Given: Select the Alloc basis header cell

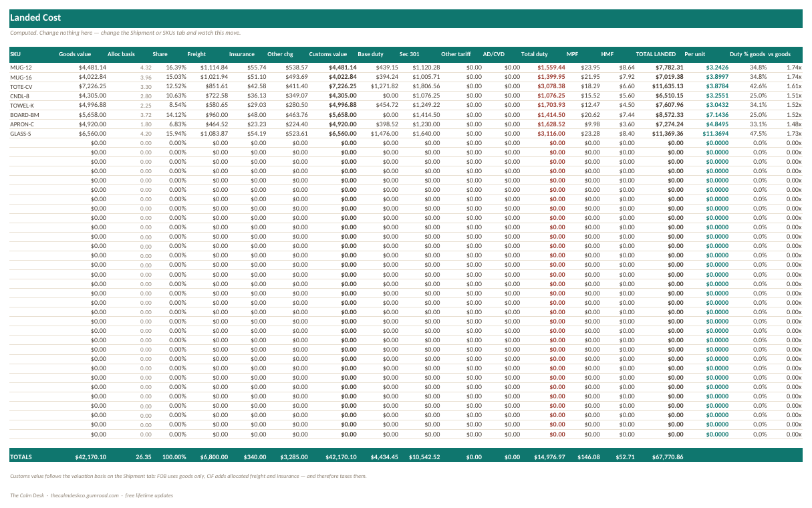Looking at the screenshot, I should tap(121, 53).
